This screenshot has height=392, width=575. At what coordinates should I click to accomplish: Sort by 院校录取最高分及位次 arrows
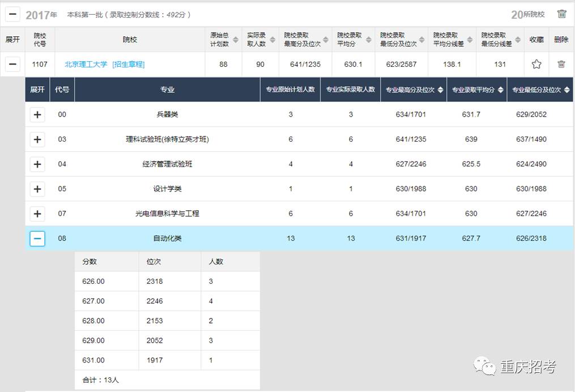[326, 40]
